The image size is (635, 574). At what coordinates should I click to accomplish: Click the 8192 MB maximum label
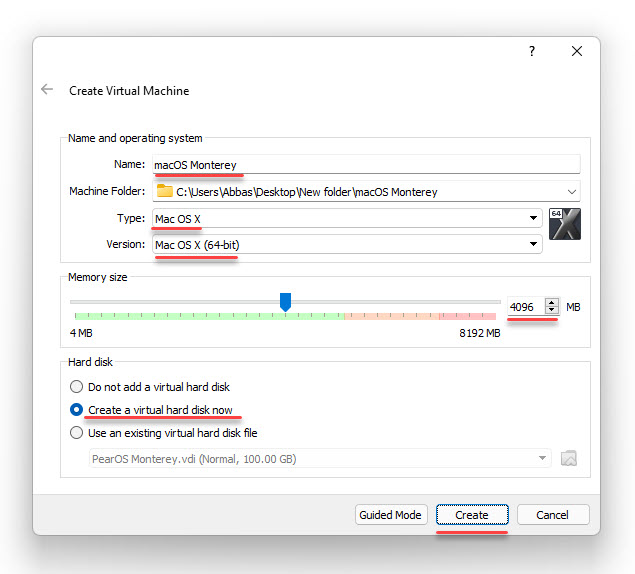479,333
